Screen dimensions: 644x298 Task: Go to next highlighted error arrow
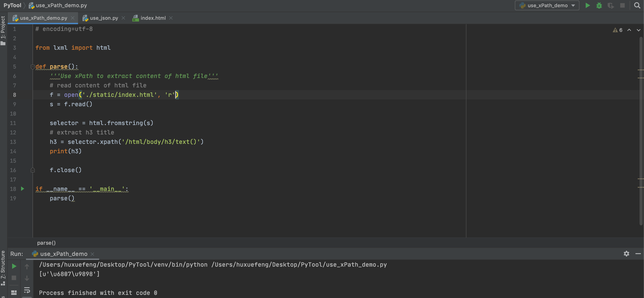click(x=638, y=30)
